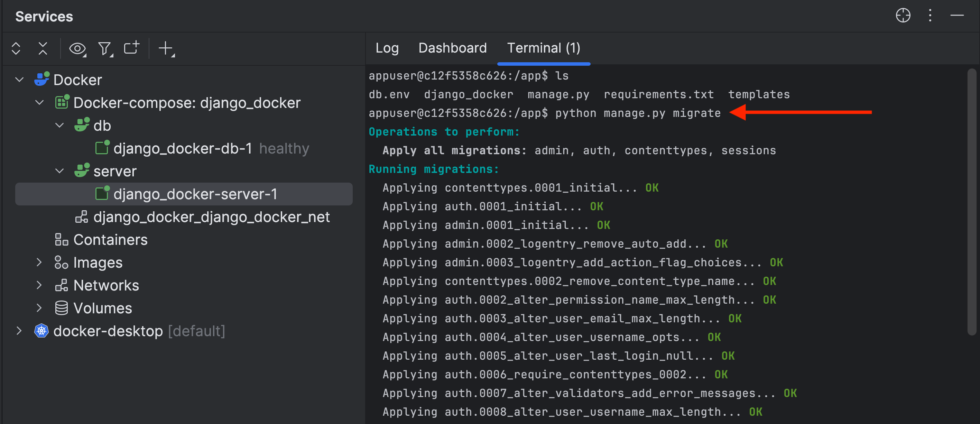980x424 pixels.
Task: Click the Expand All toolbar icon
Action: 16,48
